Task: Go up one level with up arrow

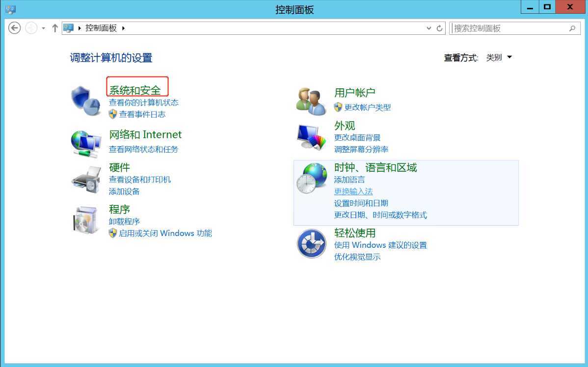Action: 55,28
